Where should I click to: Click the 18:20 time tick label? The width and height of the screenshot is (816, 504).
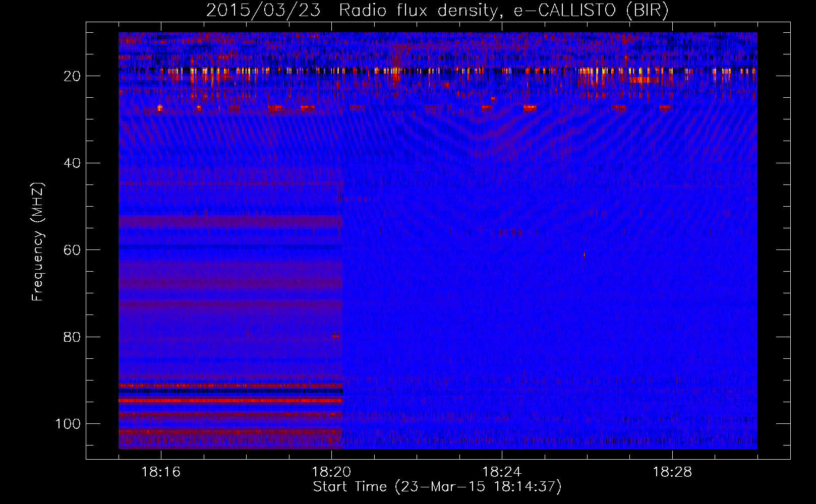(331, 472)
